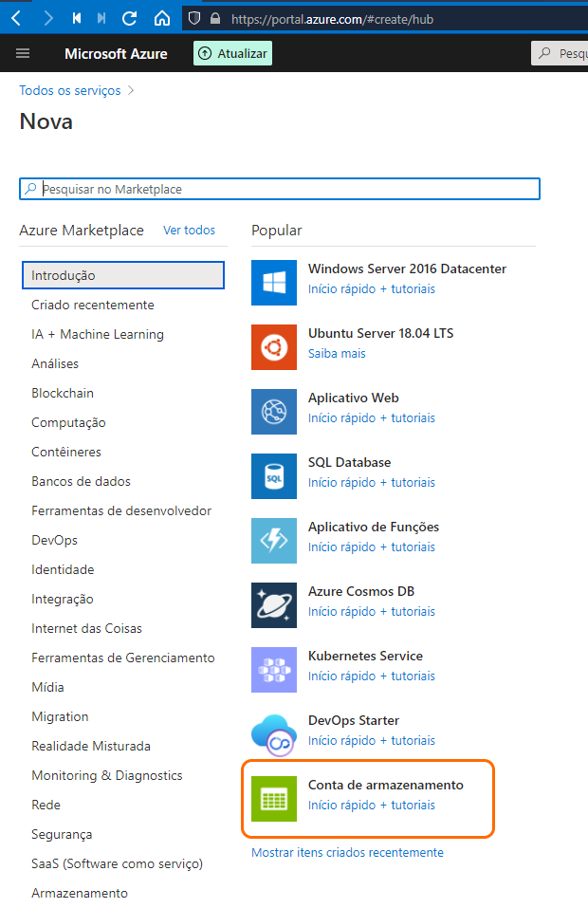Open the Integração category
The height and width of the screenshot is (908, 588).
[x=63, y=600]
